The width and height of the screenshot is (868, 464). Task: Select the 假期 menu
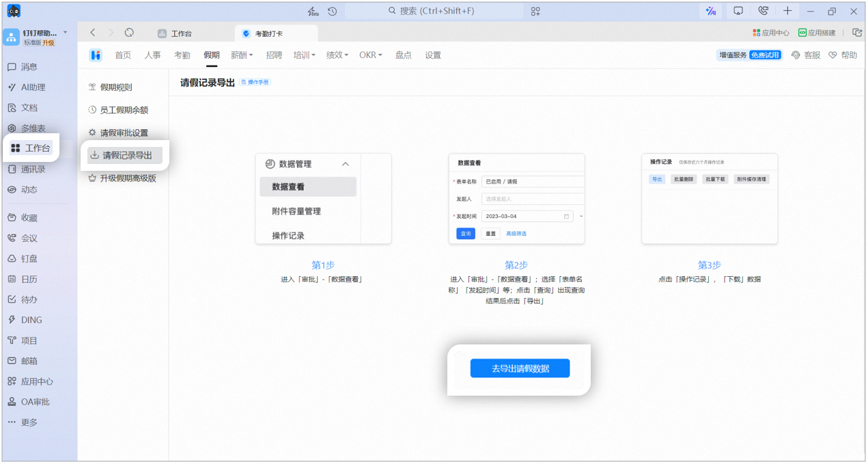click(x=212, y=55)
